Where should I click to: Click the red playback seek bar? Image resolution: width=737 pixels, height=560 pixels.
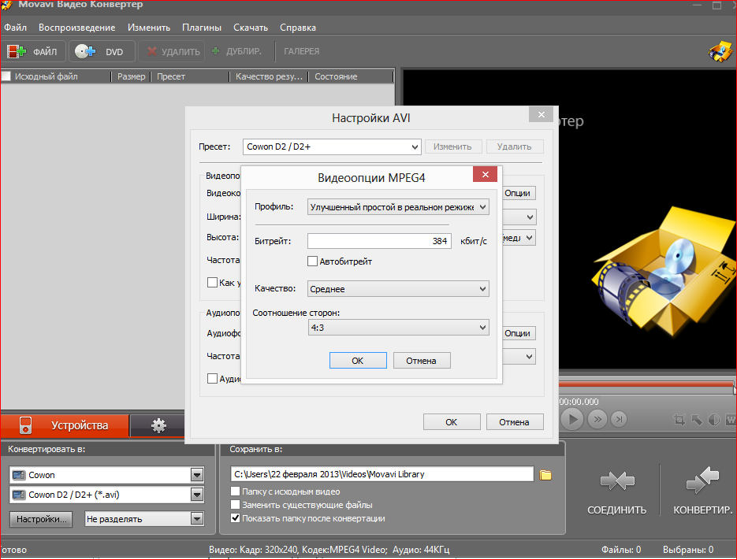tap(646, 385)
